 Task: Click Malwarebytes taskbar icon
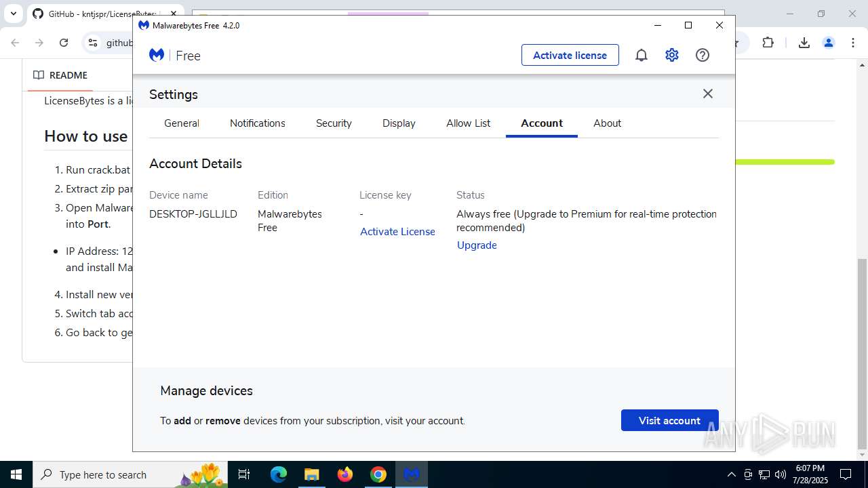[x=412, y=474]
